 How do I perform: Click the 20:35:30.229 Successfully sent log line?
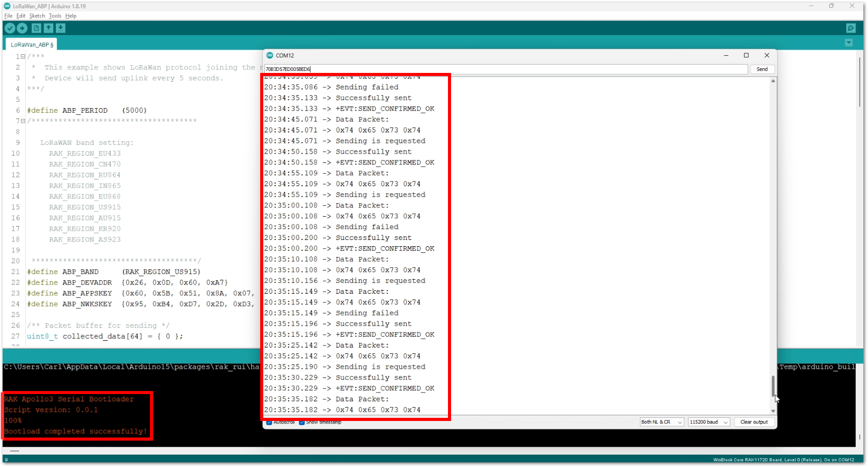[x=338, y=378]
